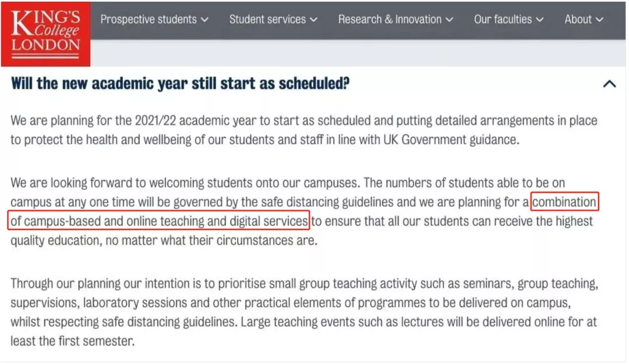The image size is (629, 364).
Task: Open the Student services menu
Action: [x=273, y=19]
